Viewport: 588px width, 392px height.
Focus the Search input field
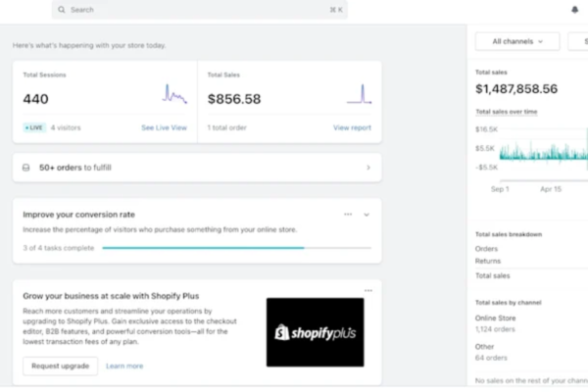click(x=200, y=10)
